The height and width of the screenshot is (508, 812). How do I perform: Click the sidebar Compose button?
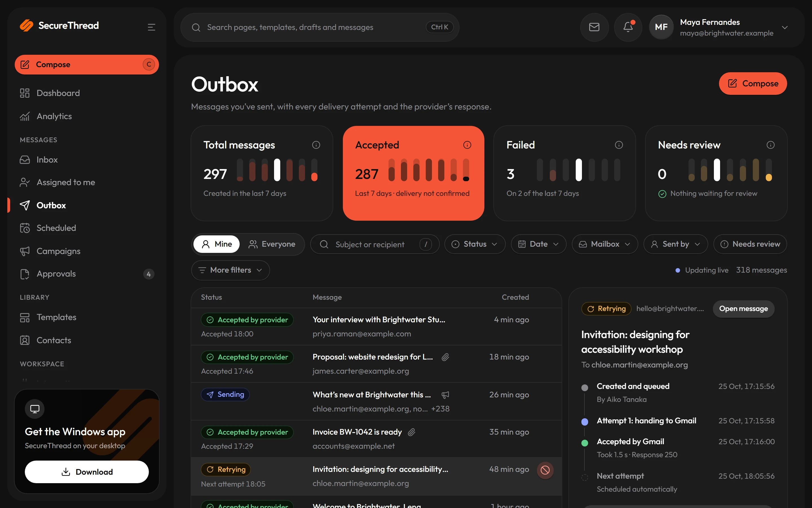[x=87, y=65]
